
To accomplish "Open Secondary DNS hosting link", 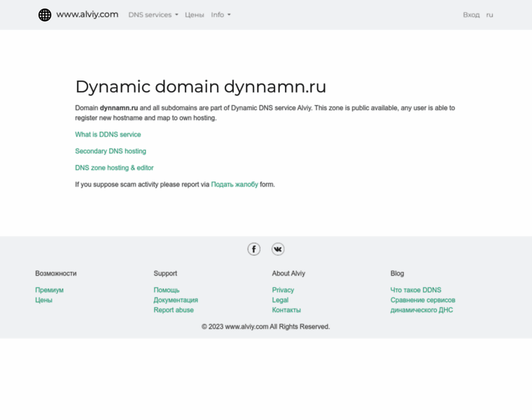I will pyautogui.click(x=111, y=151).
